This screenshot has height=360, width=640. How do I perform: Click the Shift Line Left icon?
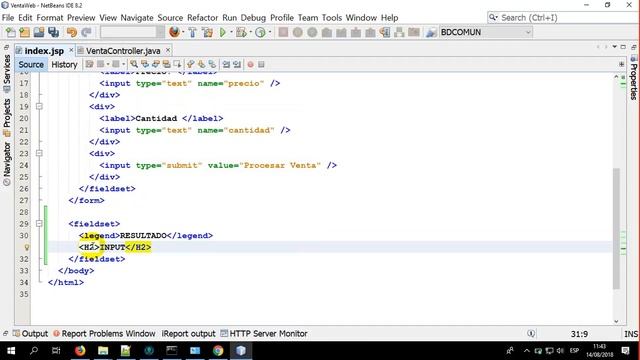[226, 64]
